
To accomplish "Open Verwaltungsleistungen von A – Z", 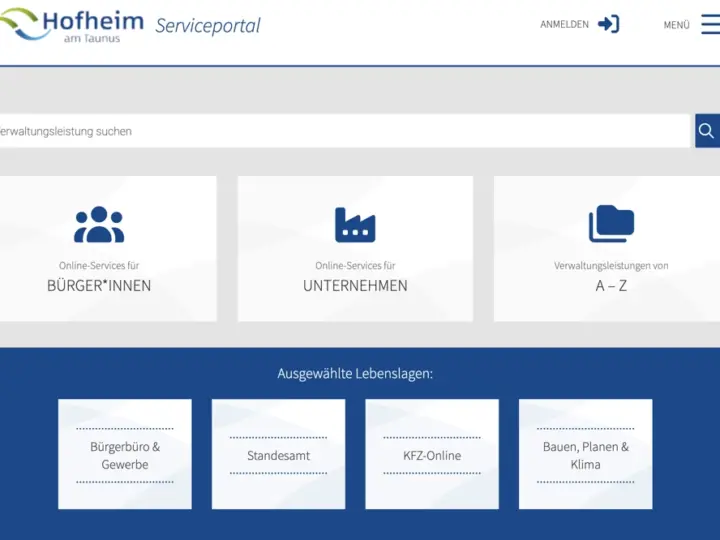I will (607, 248).
